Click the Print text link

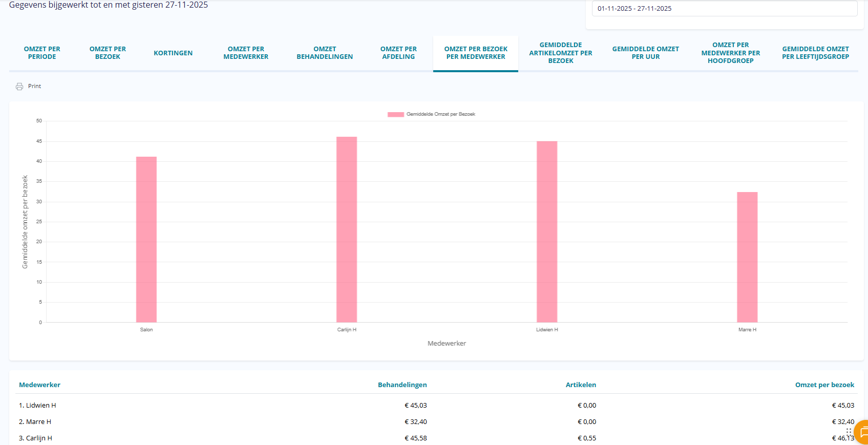pyautogui.click(x=34, y=87)
